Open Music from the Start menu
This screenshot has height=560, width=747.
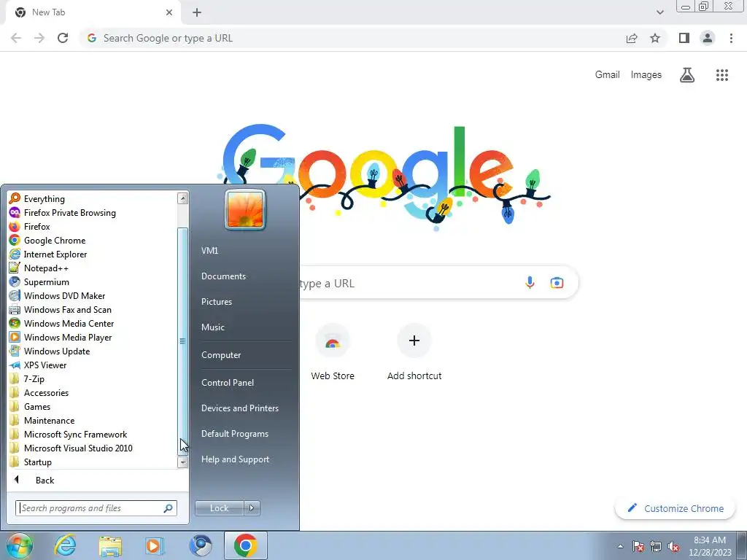click(x=212, y=327)
